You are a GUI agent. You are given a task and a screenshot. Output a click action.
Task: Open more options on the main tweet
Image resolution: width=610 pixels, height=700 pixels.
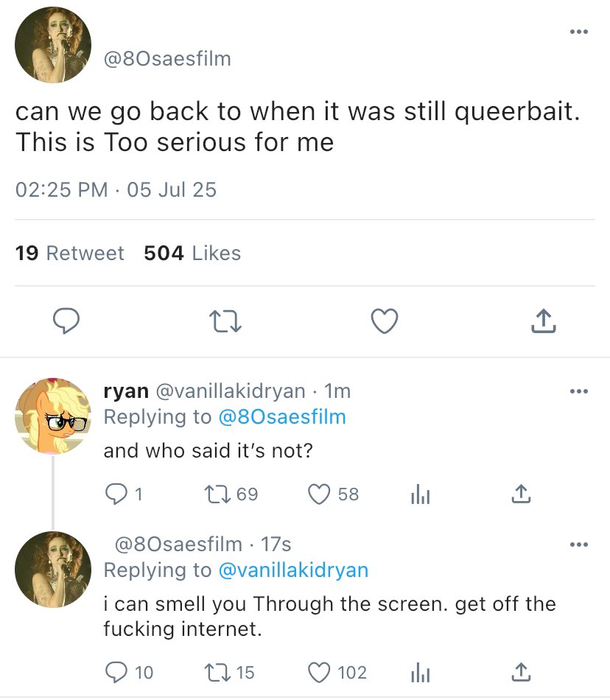[x=579, y=32]
